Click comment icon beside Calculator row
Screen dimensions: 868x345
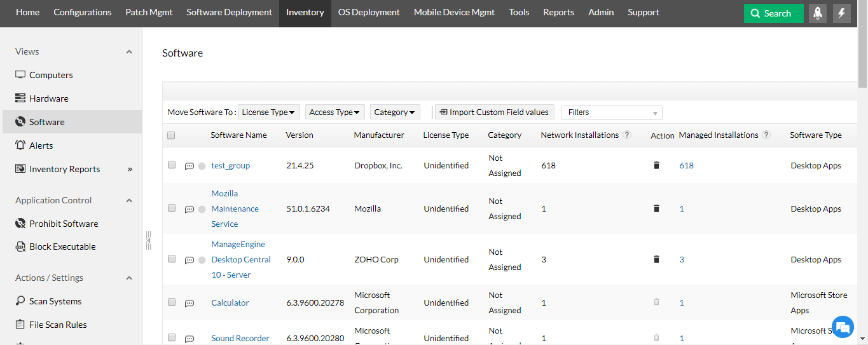189,304
